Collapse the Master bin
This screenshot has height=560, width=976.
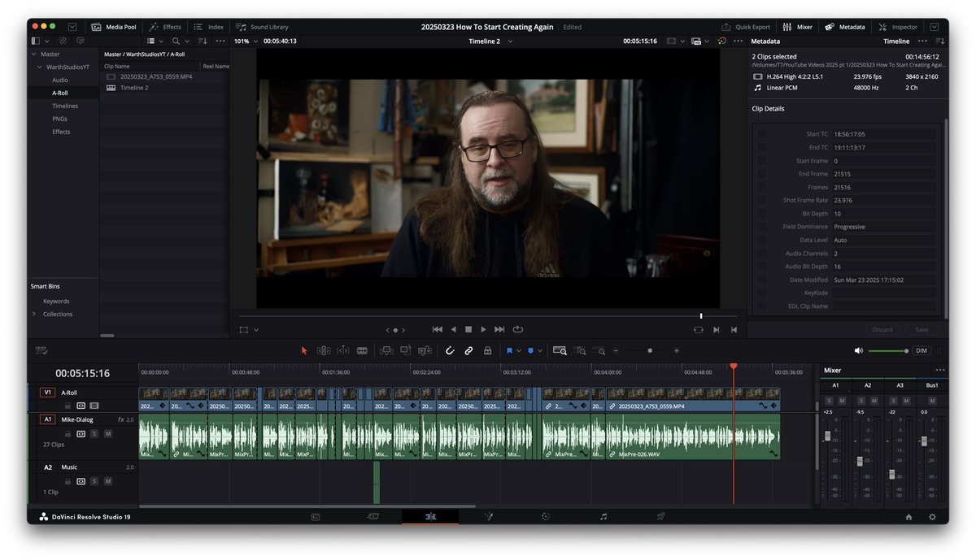34,54
